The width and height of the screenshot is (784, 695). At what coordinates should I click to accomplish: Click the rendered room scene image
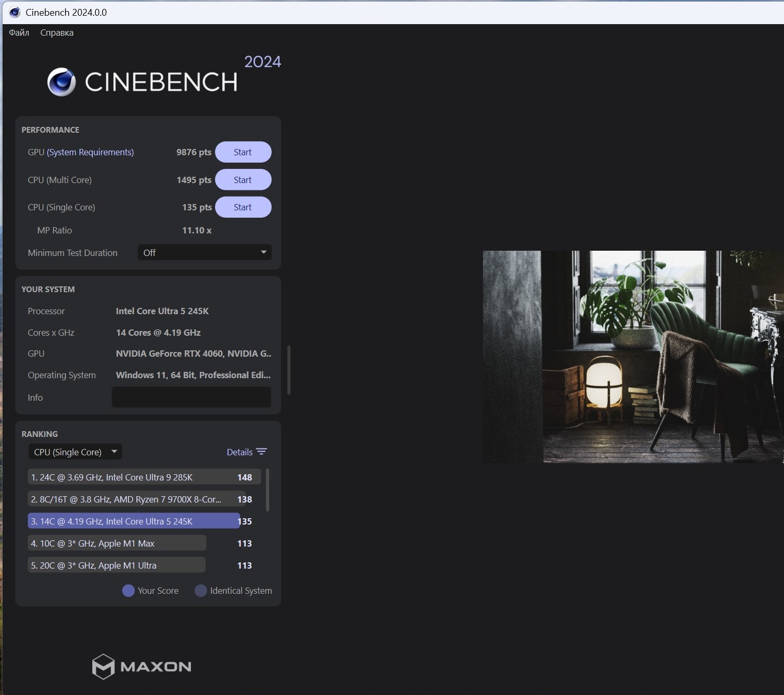(632, 357)
